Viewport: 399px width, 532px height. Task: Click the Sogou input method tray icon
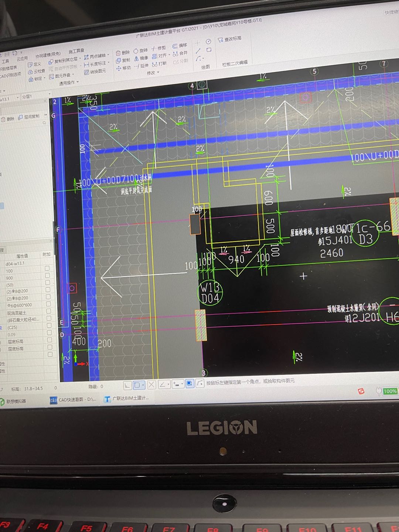361,391
